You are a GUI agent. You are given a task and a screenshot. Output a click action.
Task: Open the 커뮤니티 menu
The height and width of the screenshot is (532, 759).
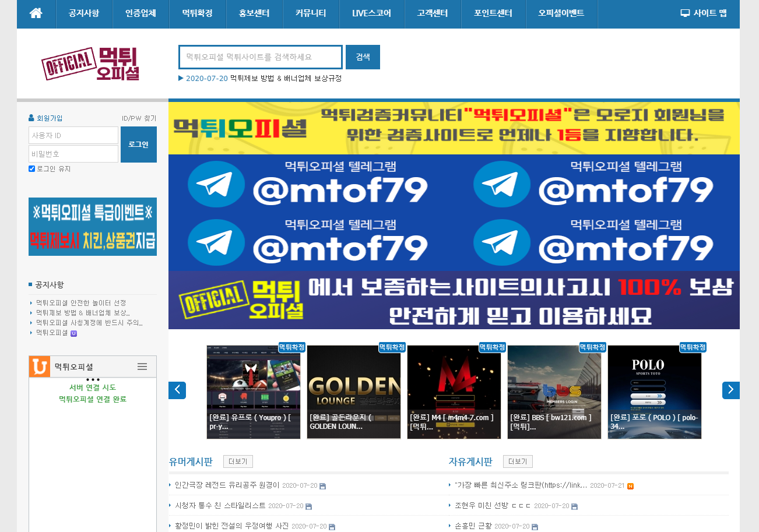coord(311,13)
